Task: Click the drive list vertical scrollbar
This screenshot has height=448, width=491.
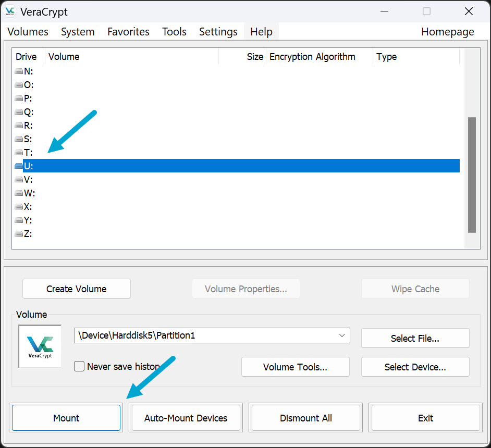Action: point(472,175)
